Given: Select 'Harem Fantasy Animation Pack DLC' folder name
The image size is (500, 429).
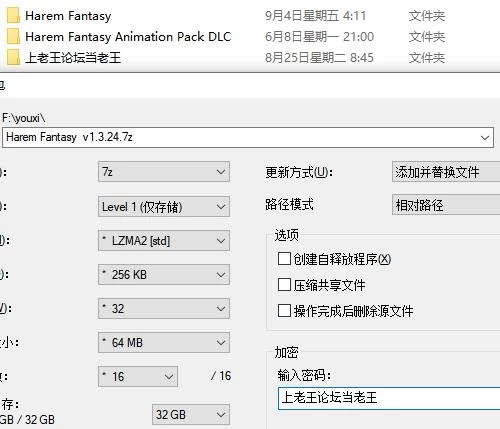Looking at the screenshot, I should (x=128, y=37).
